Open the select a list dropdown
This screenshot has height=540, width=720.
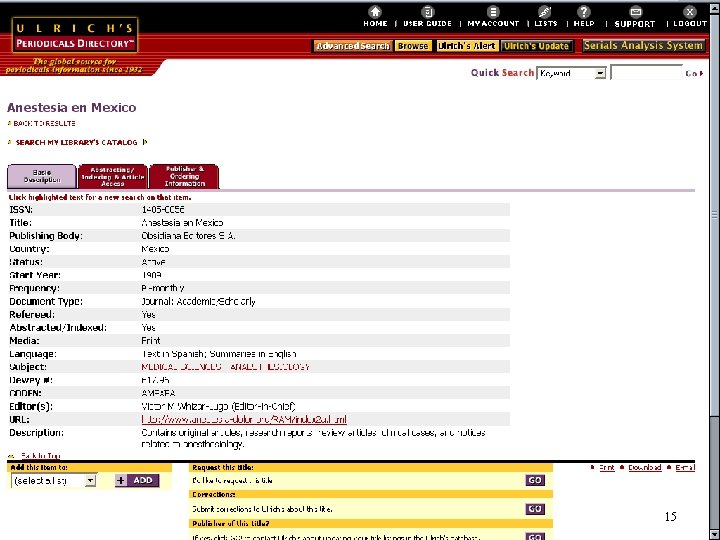pyautogui.click(x=53, y=481)
